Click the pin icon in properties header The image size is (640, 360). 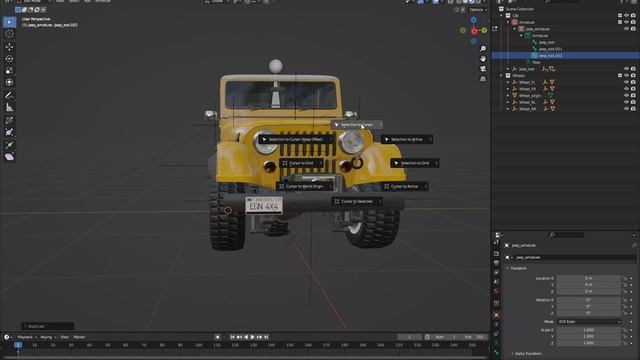(x=634, y=245)
